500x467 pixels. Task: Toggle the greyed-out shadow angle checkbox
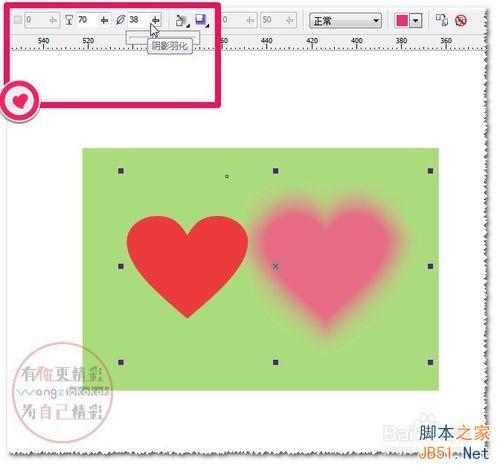[x=17, y=20]
